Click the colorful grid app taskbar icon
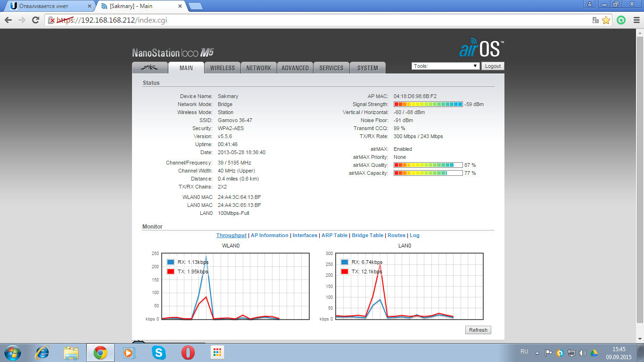This screenshot has width=644, height=362. click(x=217, y=353)
